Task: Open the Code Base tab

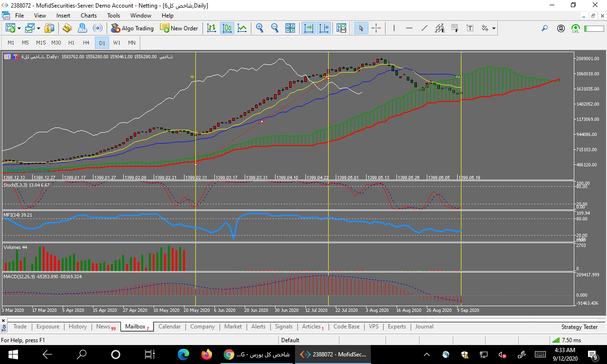Action: click(x=347, y=327)
